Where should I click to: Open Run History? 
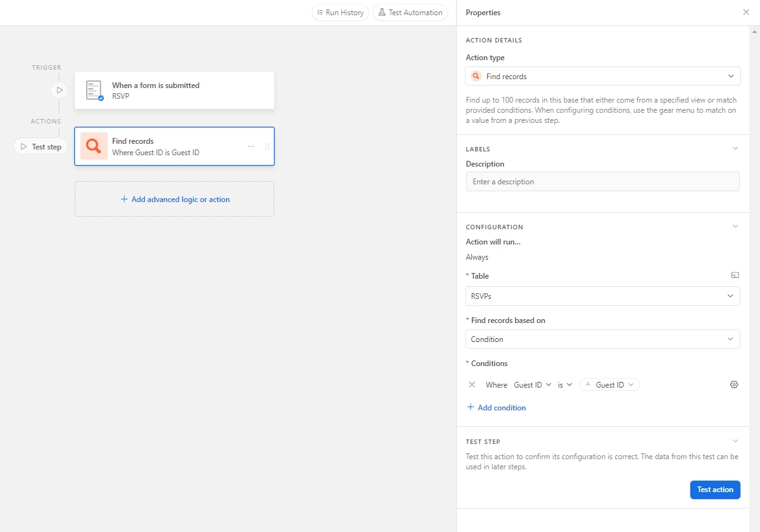340,13
